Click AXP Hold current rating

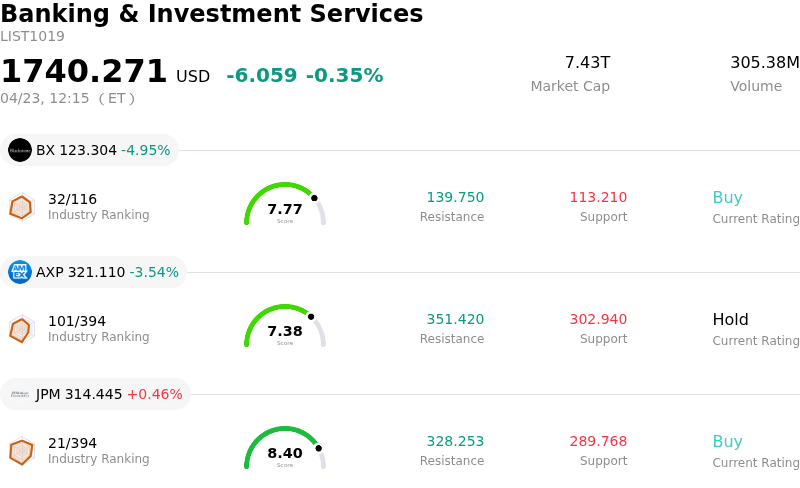[730, 320]
